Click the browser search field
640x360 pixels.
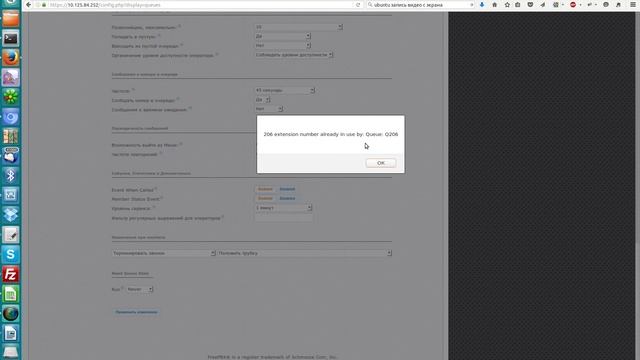tap(420, 5)
